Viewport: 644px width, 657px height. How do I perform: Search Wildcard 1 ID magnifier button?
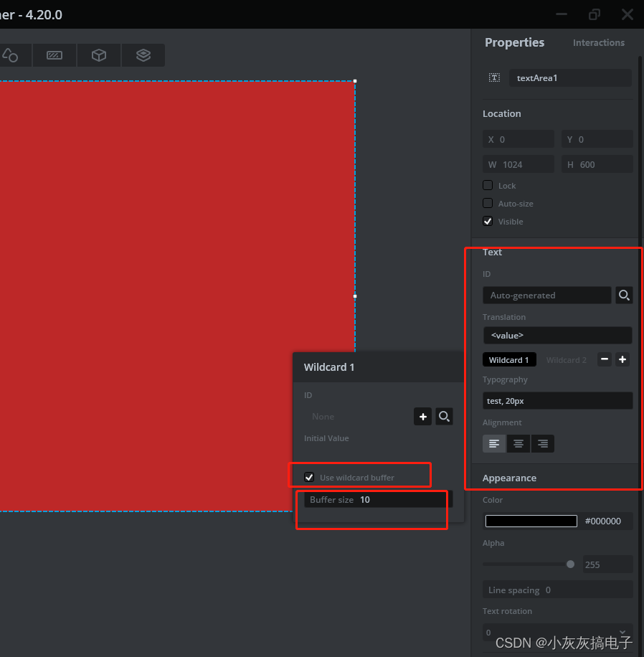coord(444,417)
